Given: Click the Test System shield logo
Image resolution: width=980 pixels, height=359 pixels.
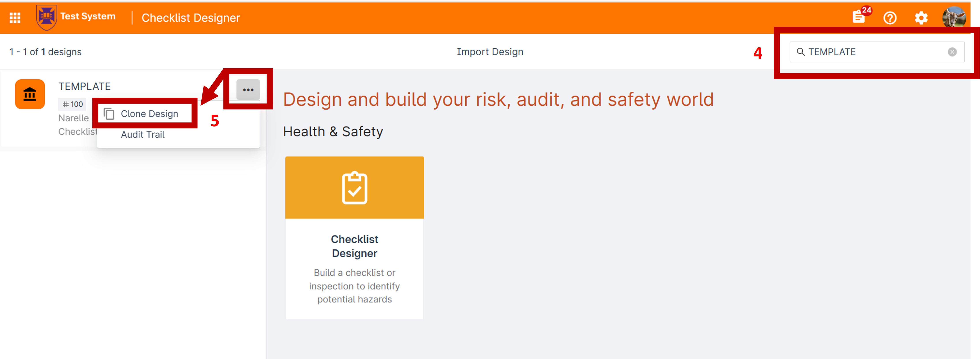Looking at the screenshot, I should [46, 17].
